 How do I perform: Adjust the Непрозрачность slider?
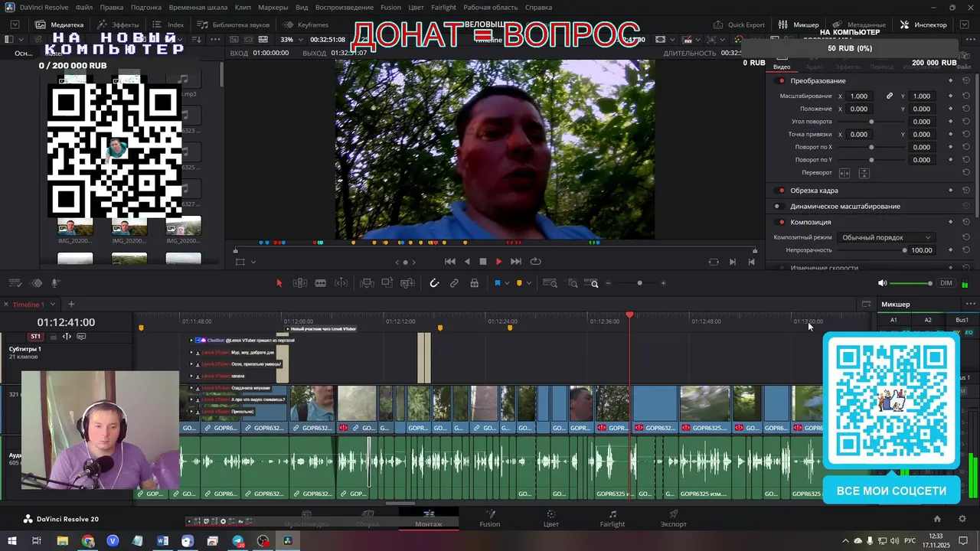(871, 250)
